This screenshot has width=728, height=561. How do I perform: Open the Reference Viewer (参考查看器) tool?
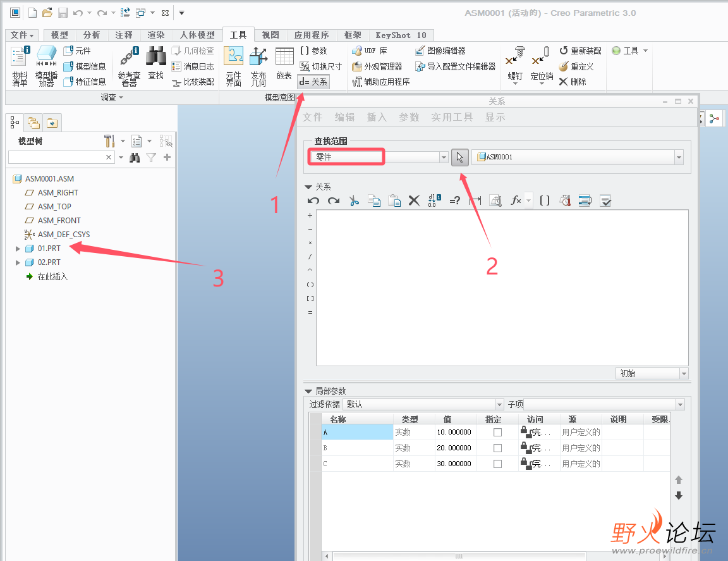[129, 66]
